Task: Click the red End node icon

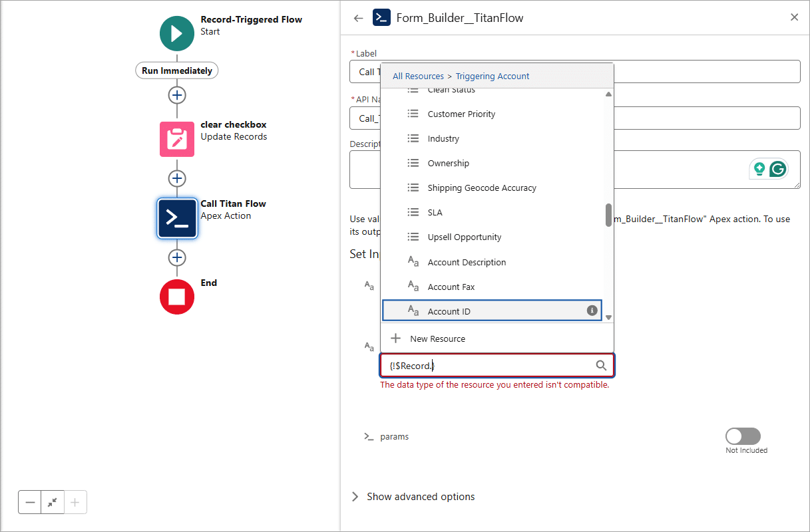Action: click(x=177, y=297)
